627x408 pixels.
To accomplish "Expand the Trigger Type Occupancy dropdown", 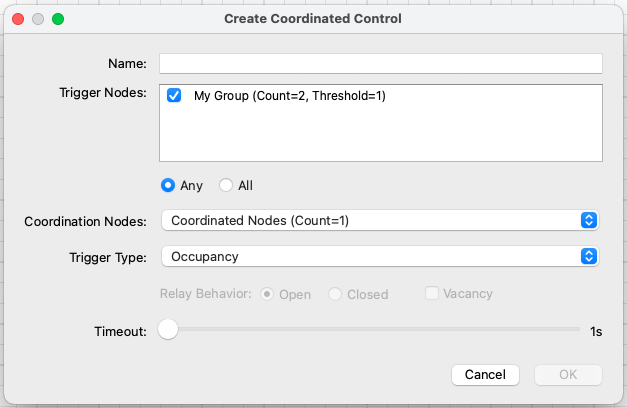I will (x=379, y=256).
